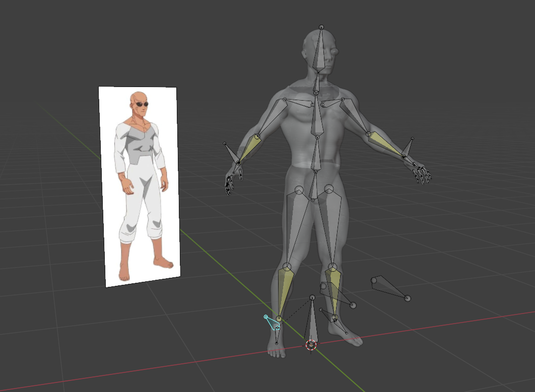Click the tall root bone between the feet

(312, 322)
